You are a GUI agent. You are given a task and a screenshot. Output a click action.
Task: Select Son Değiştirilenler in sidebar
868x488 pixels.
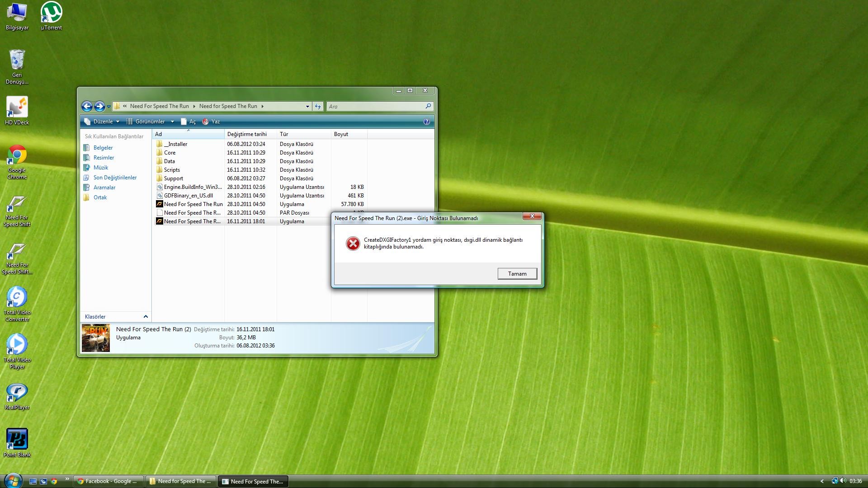pos(114,177)
